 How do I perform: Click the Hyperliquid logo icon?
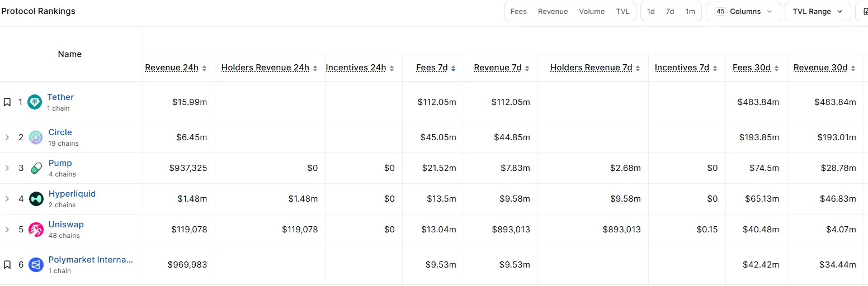coord(36,199)
